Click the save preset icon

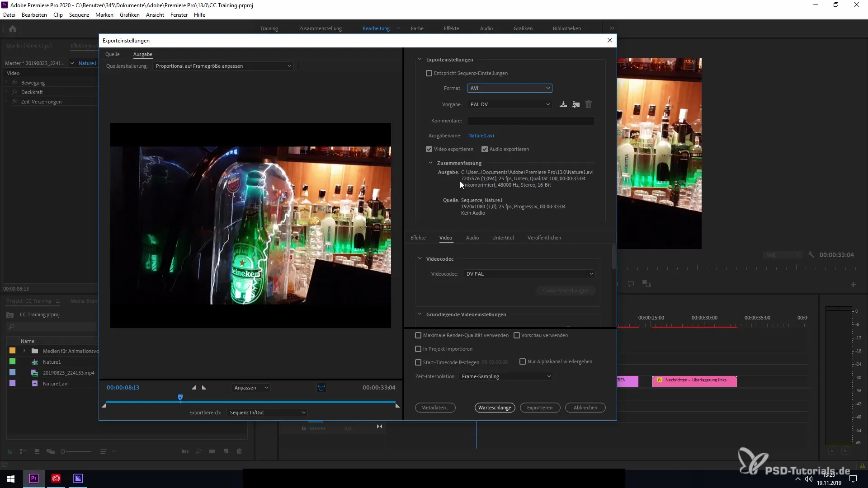click(x=563, y=104)
